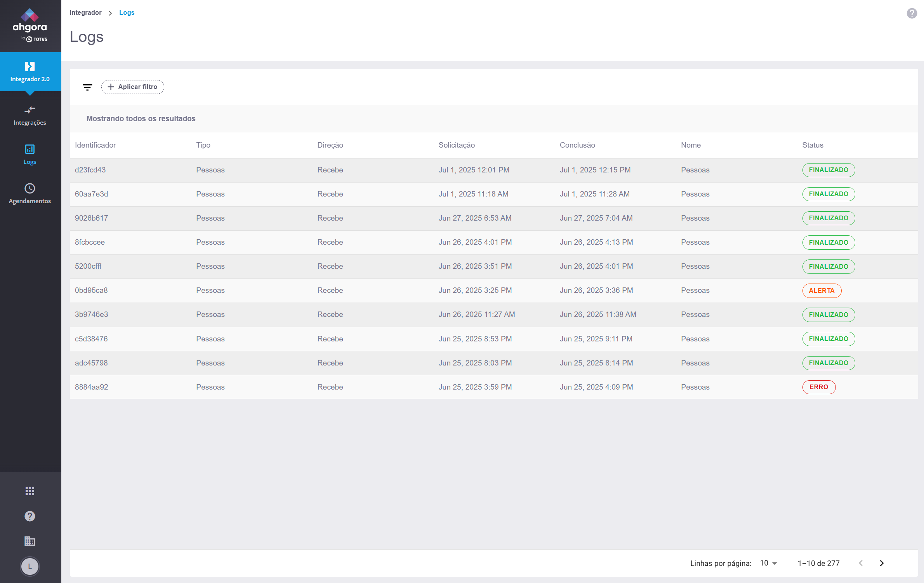This screenshot has width=924, height=583.
Task: Click the ERRO status badge
Action: click(x=819, y=387)
